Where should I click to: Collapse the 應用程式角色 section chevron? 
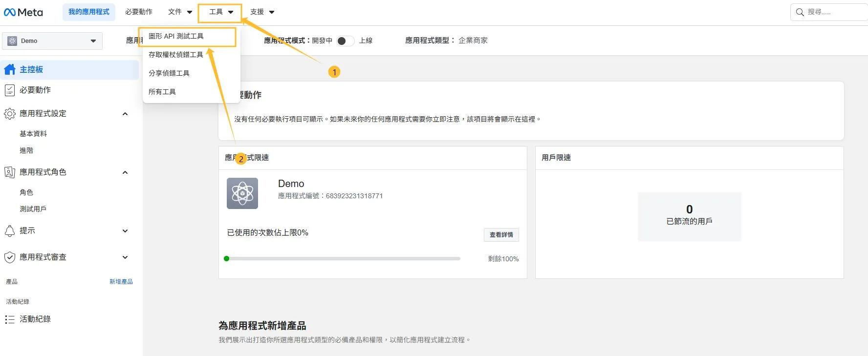(125, 172)
